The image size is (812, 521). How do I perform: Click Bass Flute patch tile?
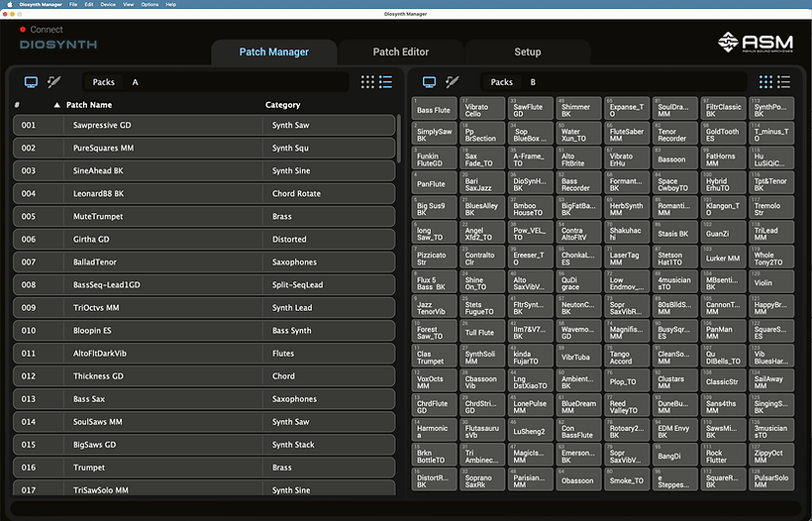tap(434, 108)
